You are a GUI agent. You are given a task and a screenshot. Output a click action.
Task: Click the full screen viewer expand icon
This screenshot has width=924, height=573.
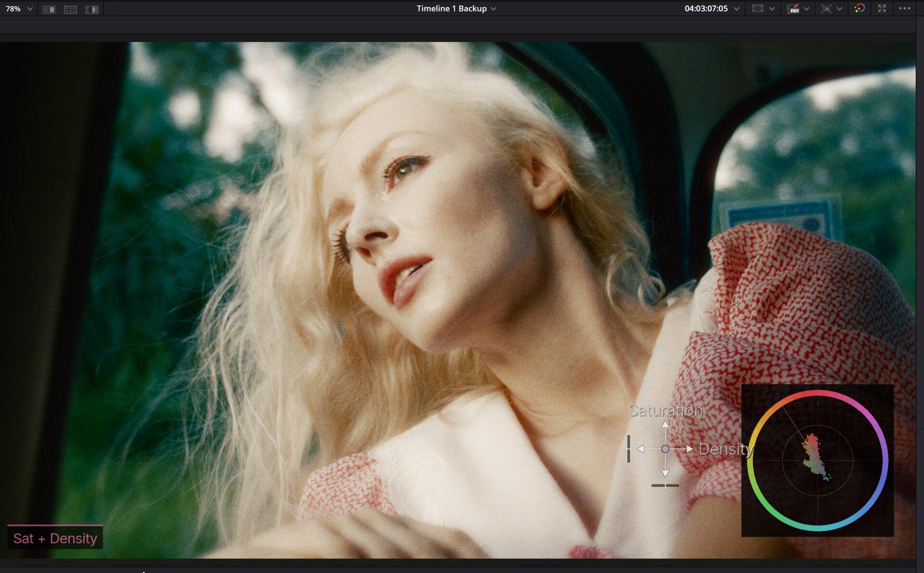[882, 8]
